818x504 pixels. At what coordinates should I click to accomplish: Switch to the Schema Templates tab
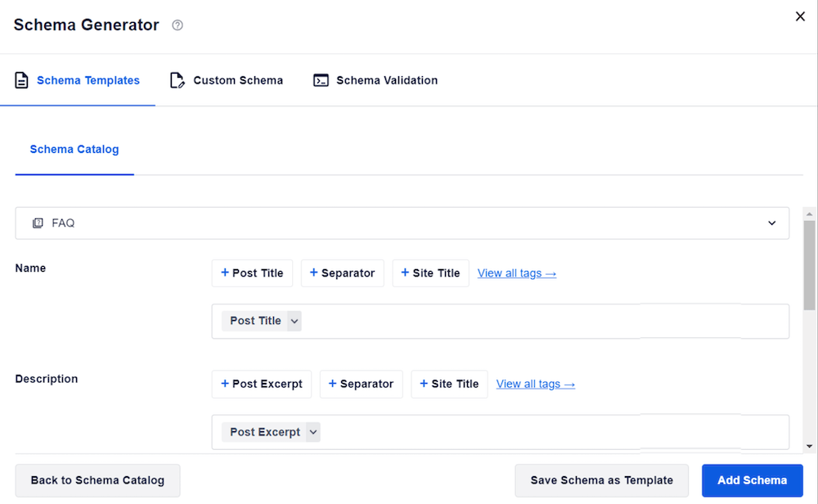78,80
